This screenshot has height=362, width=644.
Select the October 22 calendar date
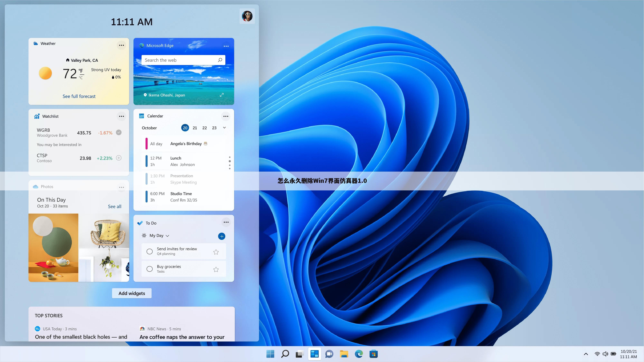coord(204,128)
